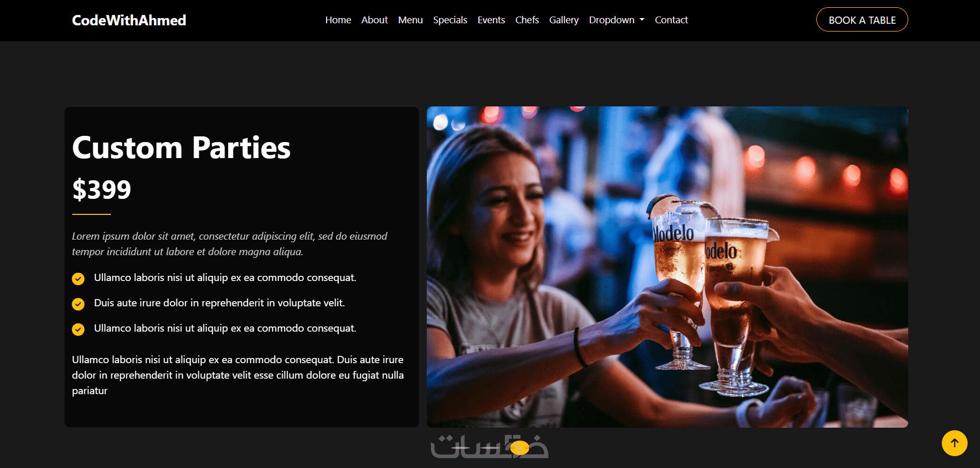This screenshot has width=980, height=468.
Task: Click the Arabic watermark logo at bottom
Action: coord(489,447)
